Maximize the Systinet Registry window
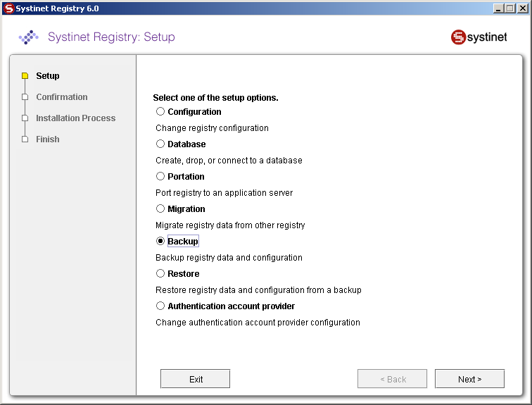This screenshot has width=532, height=405. [510, 8]
